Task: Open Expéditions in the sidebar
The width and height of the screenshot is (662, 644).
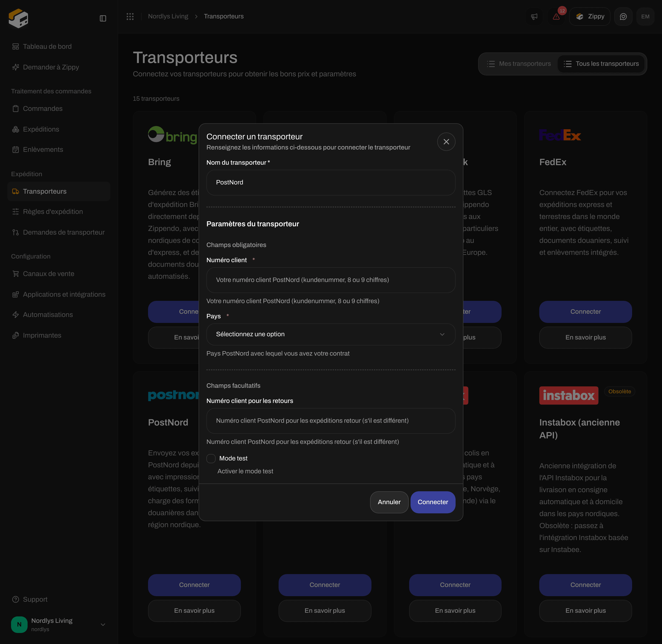Action: [59, 129]
